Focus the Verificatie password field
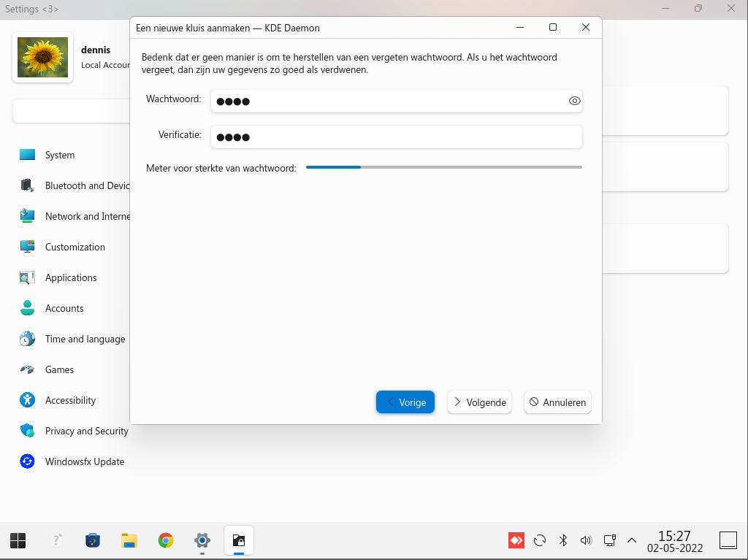 tap(396, 137)
